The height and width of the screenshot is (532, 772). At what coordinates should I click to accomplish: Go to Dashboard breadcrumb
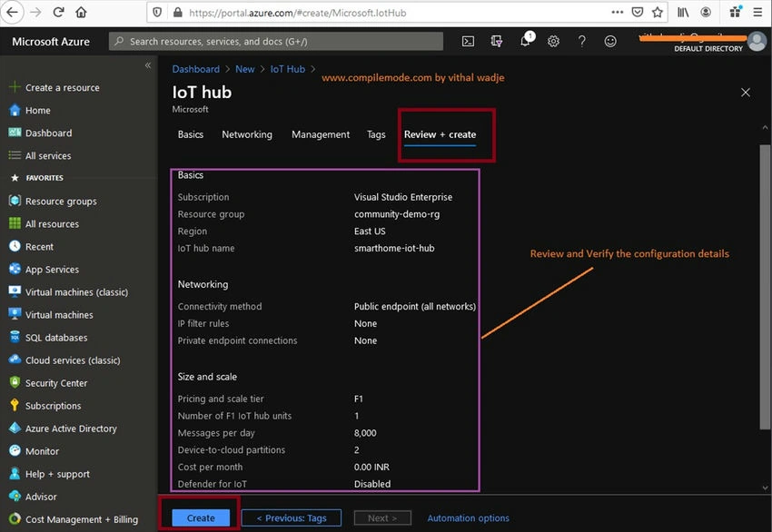pyautogui.click(x=196, y=69)
